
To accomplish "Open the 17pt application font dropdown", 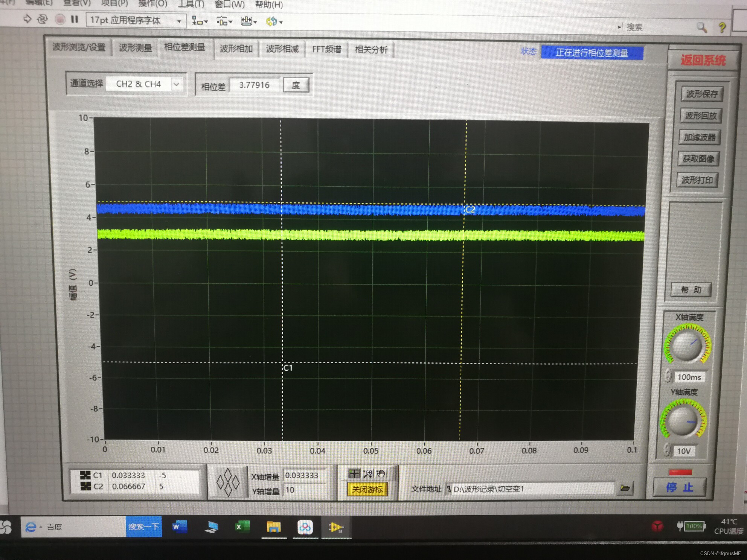I will click(179, 21).
